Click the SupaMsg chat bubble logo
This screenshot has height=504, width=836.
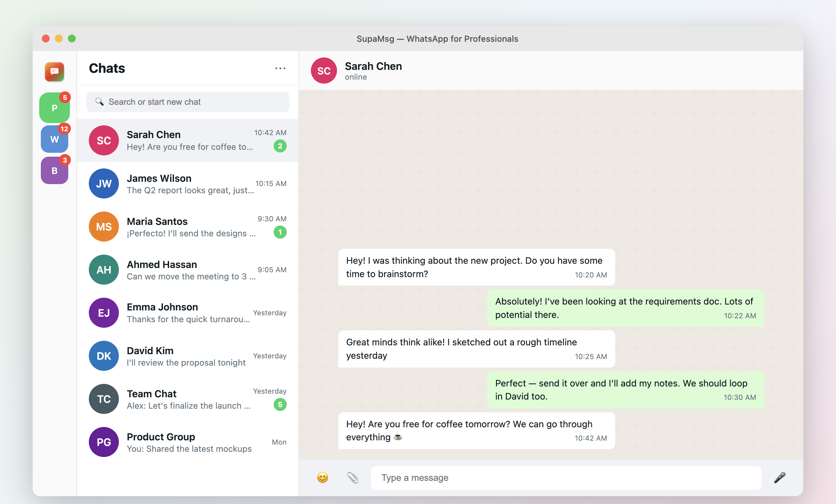tap(54, 71)
